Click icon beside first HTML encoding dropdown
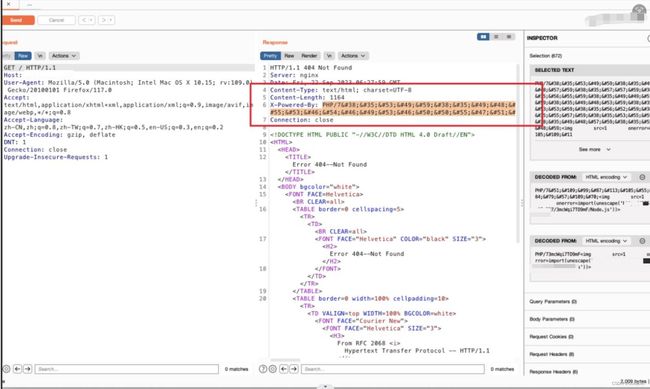The width and height of the screenshot is (650, 389). tap(642, 177)
